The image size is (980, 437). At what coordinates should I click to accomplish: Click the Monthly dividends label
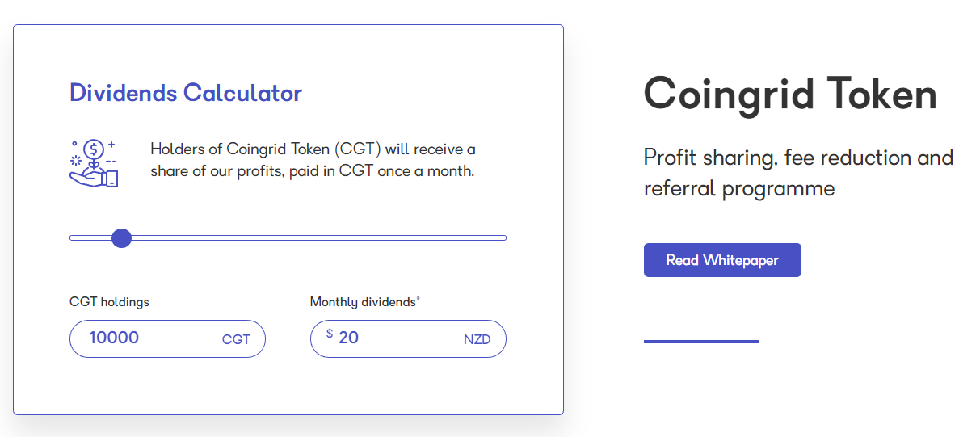362,302
